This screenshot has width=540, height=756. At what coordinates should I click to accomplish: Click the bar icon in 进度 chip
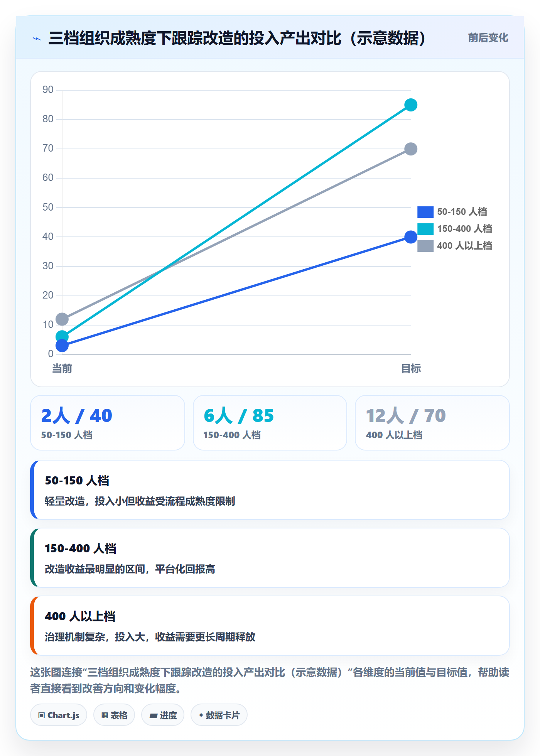(x=154, y=716)
